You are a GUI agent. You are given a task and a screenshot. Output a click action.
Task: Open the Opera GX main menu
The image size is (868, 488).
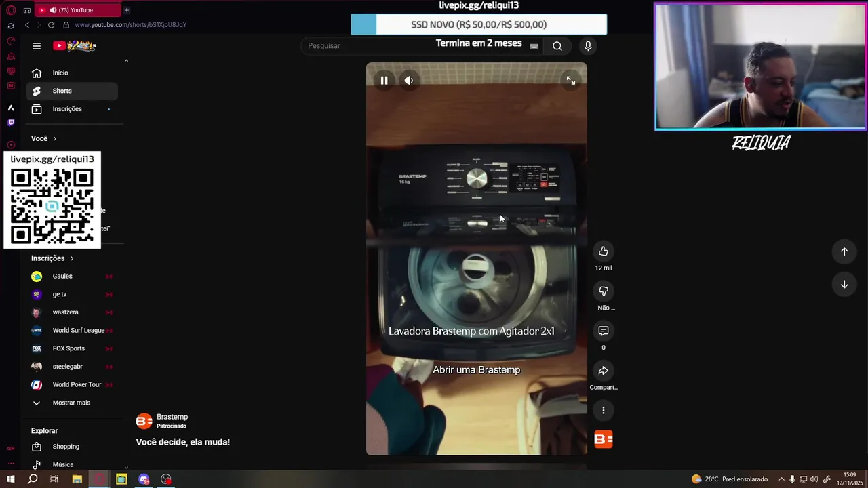pos(11,10)
